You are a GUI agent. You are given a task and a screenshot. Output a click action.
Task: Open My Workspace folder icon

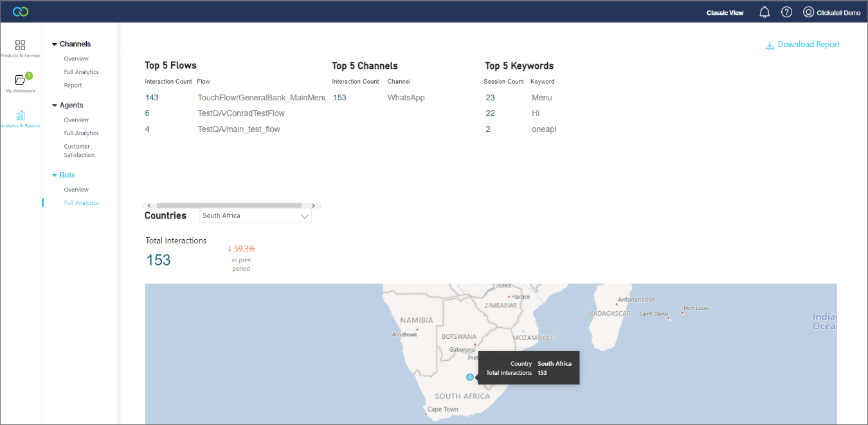pos(20,80)
